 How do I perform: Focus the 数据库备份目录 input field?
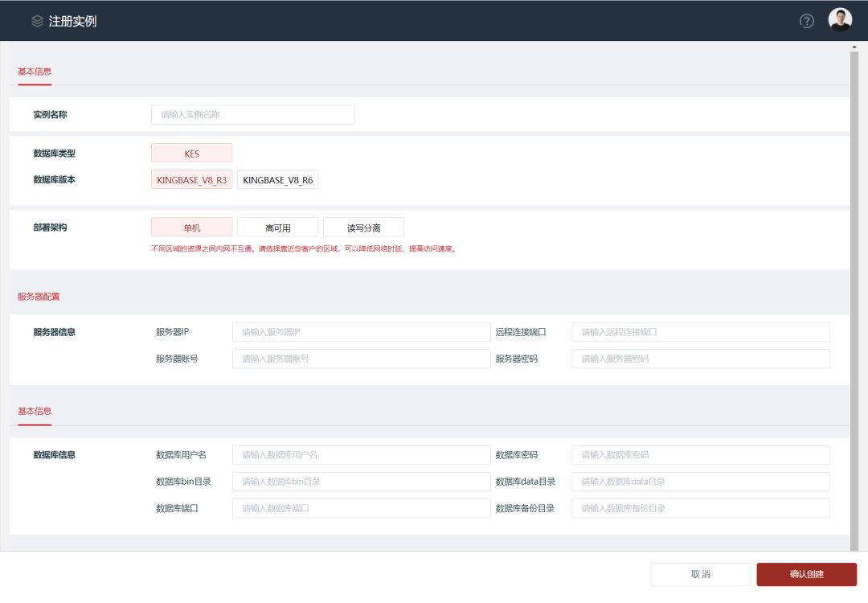click(701, 508)
